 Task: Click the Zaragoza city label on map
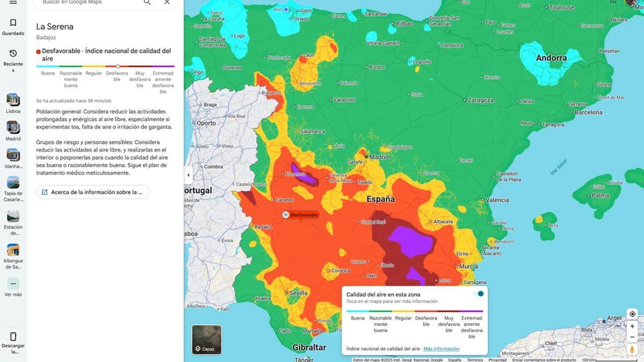pyautogui.click(x=480, y=100)
